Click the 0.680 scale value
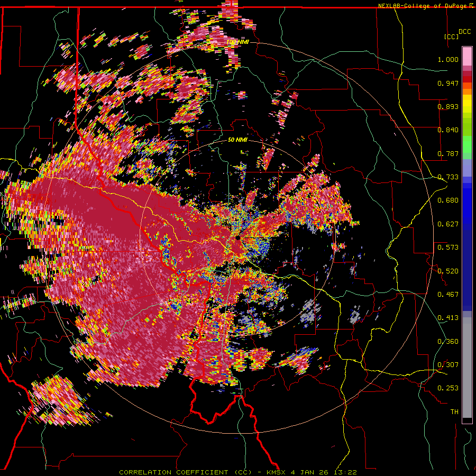The width and height of the screenshot is (476, 476). [x=448, y=200]
